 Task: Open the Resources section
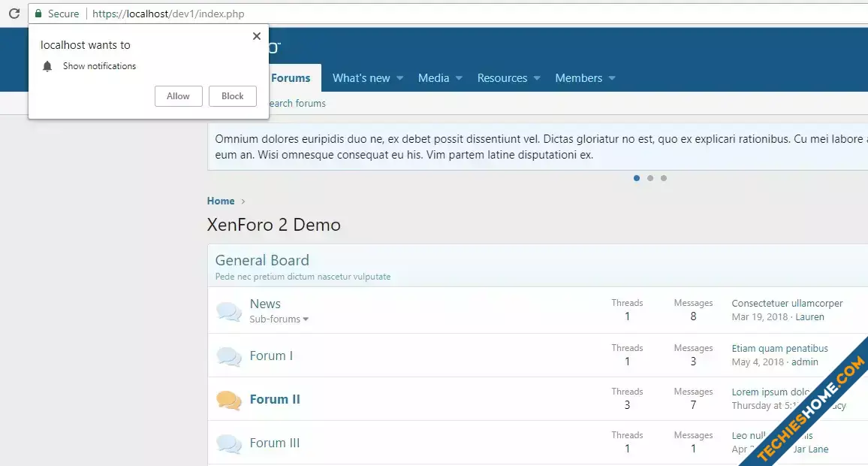(x=502, y=78)
